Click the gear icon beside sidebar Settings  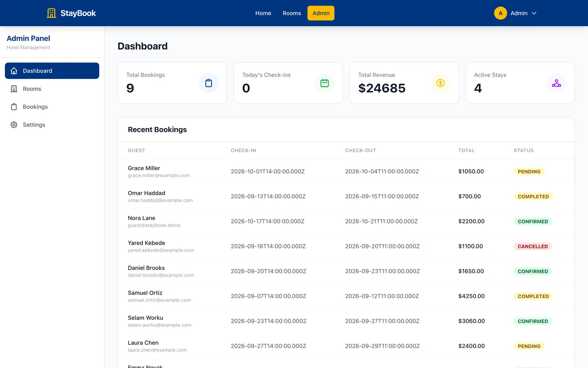coord(14,125)
